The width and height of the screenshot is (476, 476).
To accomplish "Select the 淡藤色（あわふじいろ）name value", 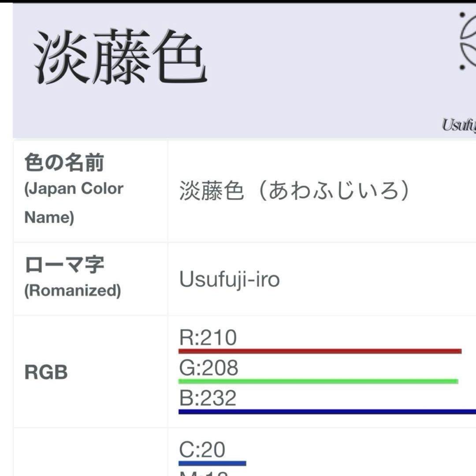I will coord(295,192).
